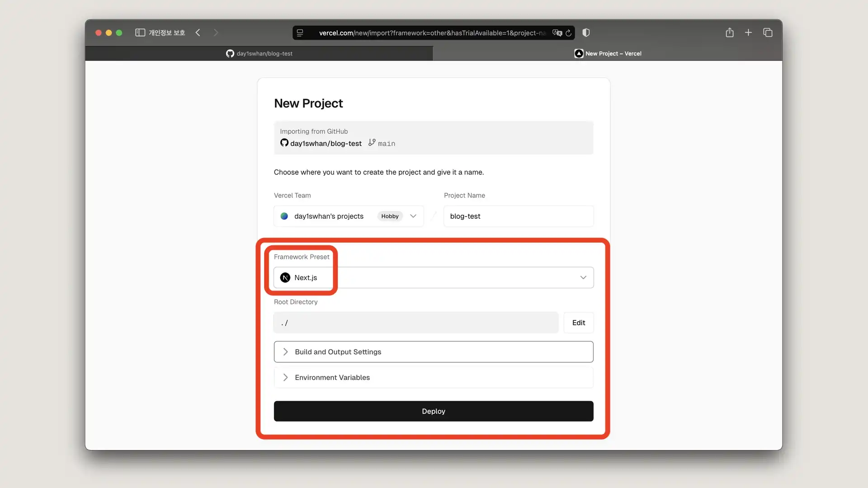Screen dimensions: 868x488
Task: Go back with the browser back arrow
Action: 198,33
